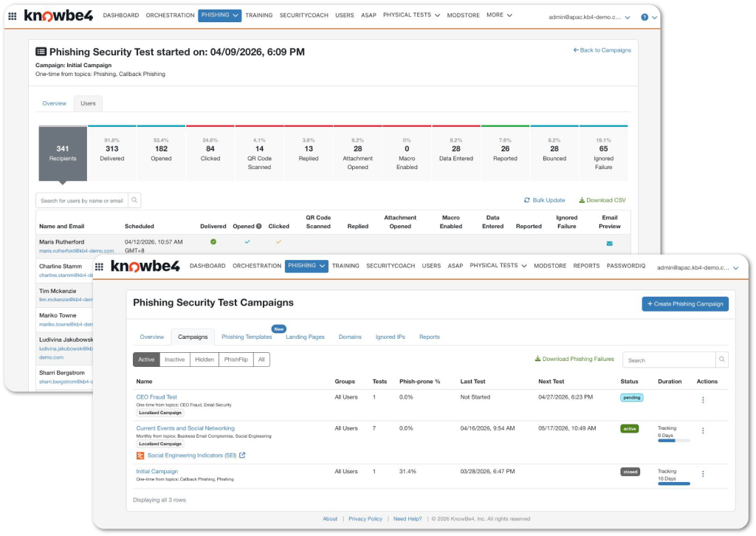
Task: Click Bulk Update
Action: pyautogui.click(x=544, y=200)
